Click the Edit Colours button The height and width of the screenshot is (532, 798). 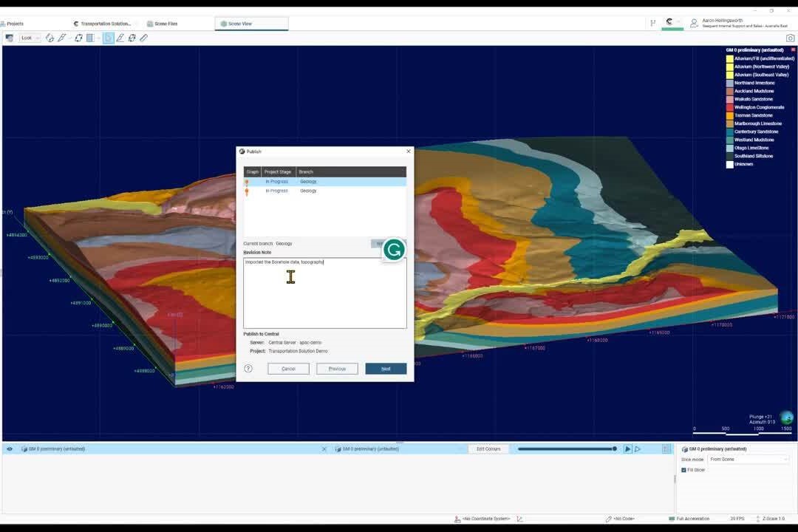tap(488, 449)
